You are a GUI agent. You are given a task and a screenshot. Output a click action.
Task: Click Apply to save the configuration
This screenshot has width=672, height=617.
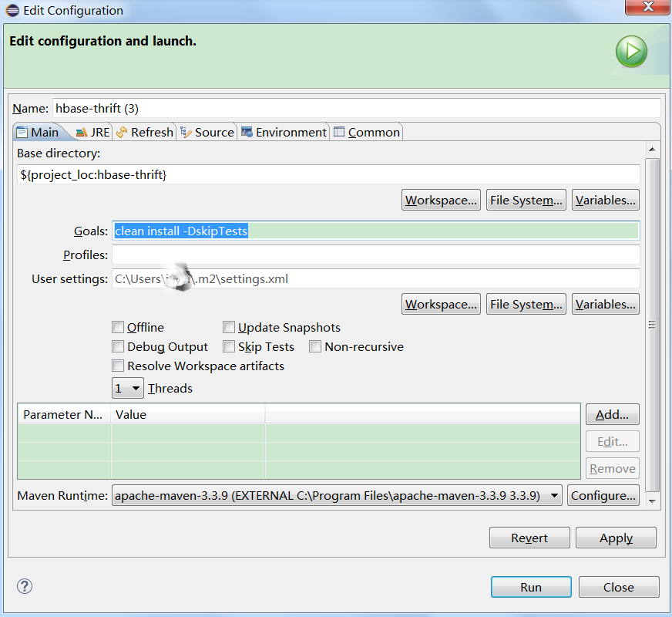pos(615,538)
